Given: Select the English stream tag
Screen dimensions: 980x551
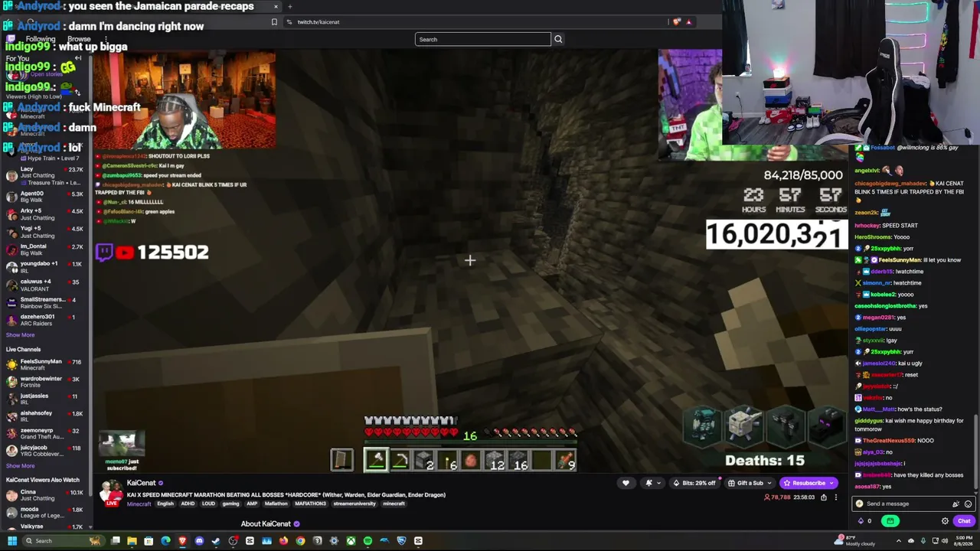Looking at the screenshot, I should tap(165, 504).
